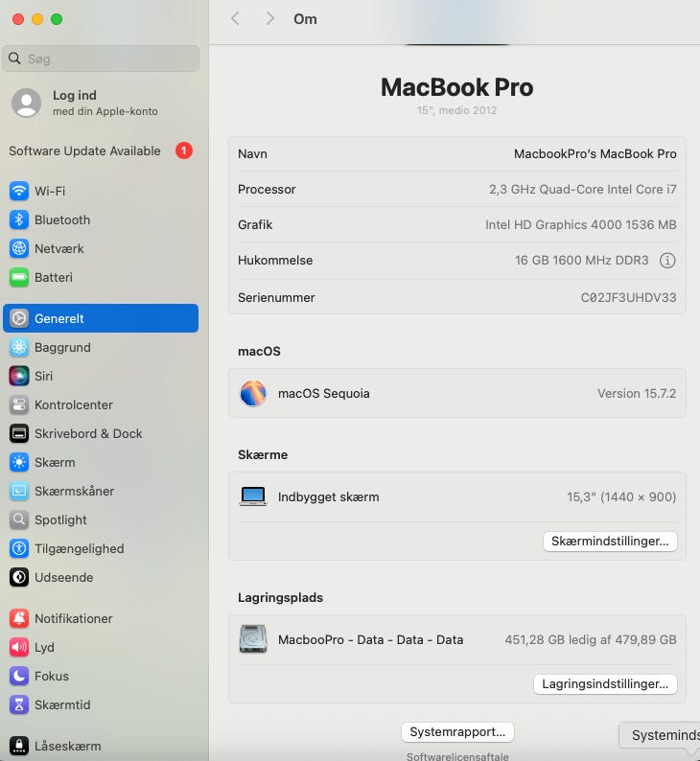
Task: Click the Apple account avatar icon
Action: [26, 103]
